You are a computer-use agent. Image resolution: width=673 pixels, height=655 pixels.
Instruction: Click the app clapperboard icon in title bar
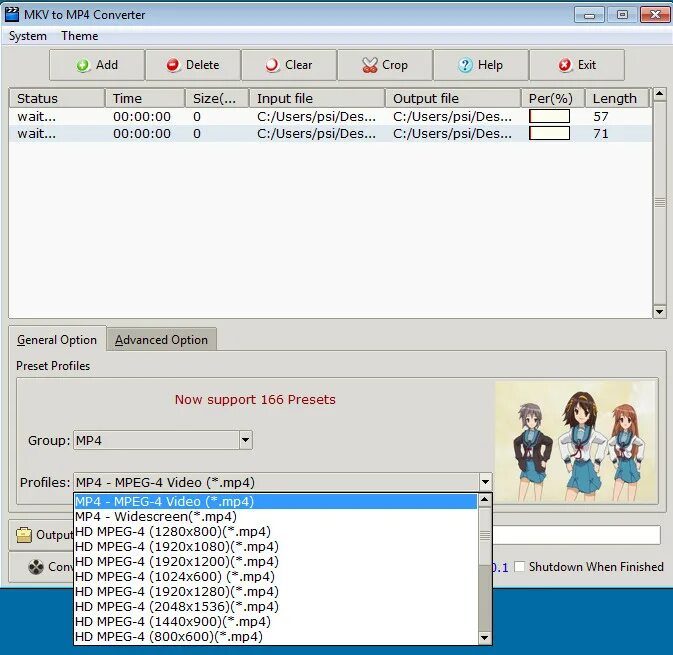click(x=12, y=14)
